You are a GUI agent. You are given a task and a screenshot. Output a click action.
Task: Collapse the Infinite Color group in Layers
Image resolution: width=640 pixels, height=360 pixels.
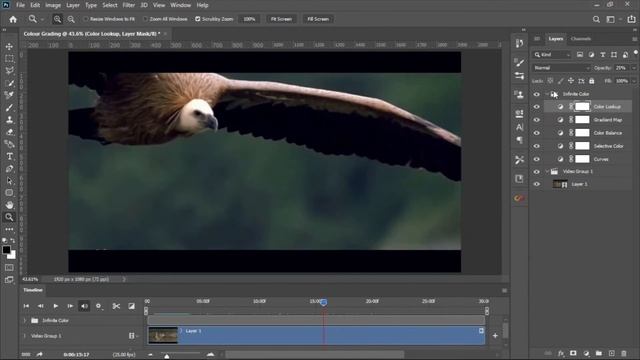547,94
